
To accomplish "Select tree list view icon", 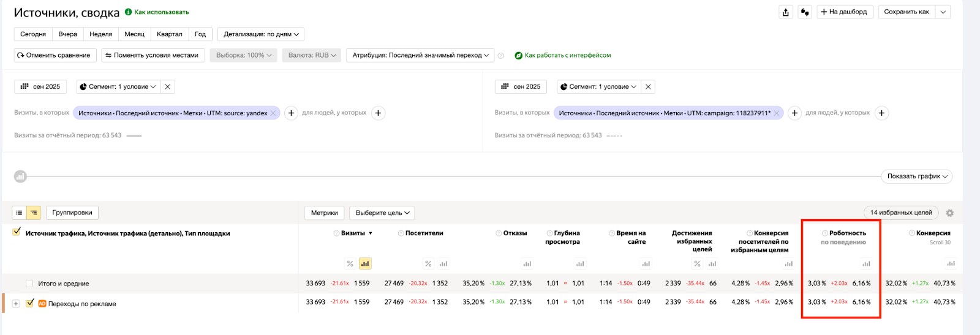I will pyautogui.click(x=34, y=213).
